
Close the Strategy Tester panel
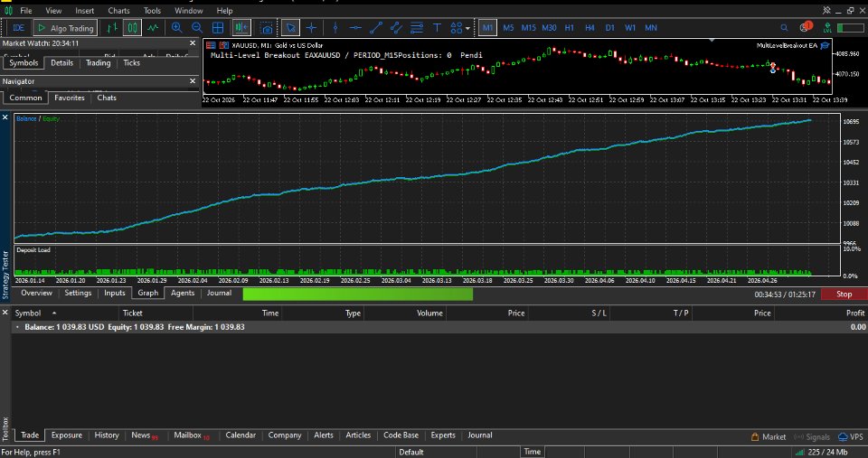click(x=5, y=117)
